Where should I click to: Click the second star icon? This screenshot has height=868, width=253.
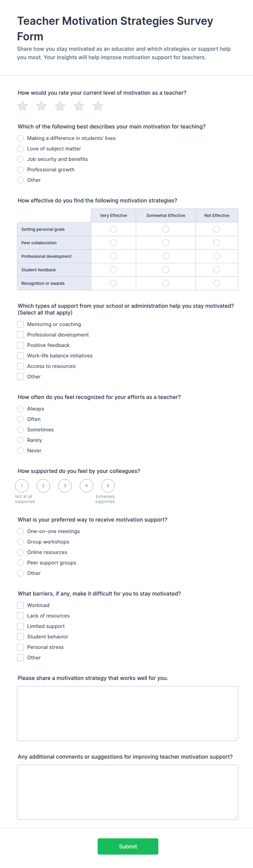point(41,106)
